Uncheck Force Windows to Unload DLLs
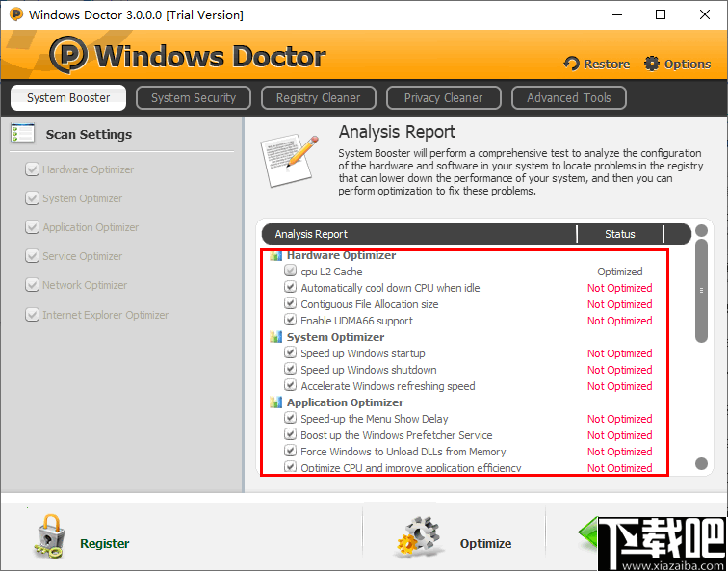728x571 pixels. [290, 451]
